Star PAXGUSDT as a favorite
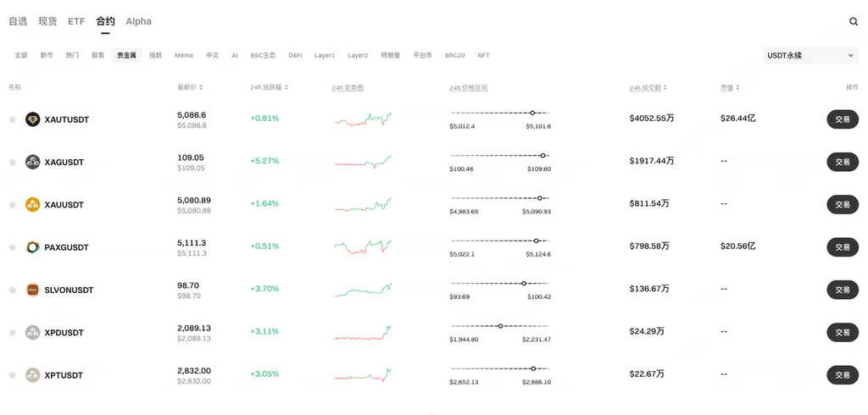Viewport: 868px width, 415px height. pos(13,247)
